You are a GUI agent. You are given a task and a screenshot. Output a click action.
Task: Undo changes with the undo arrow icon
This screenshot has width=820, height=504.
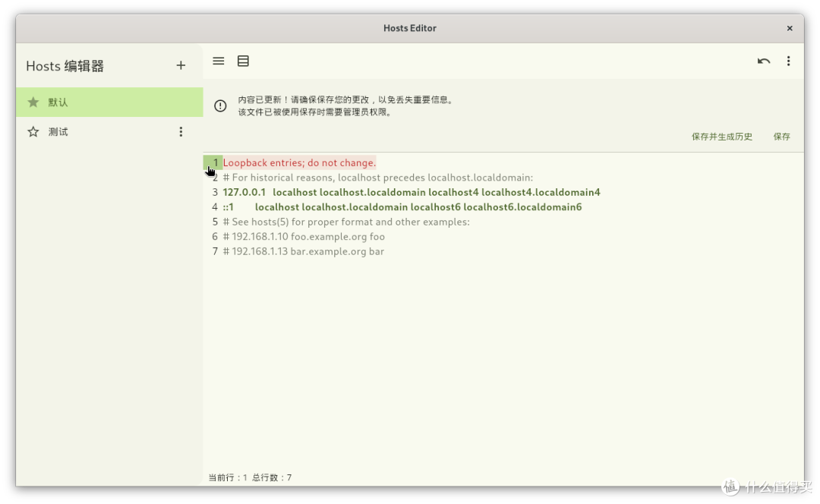point(764,61)
